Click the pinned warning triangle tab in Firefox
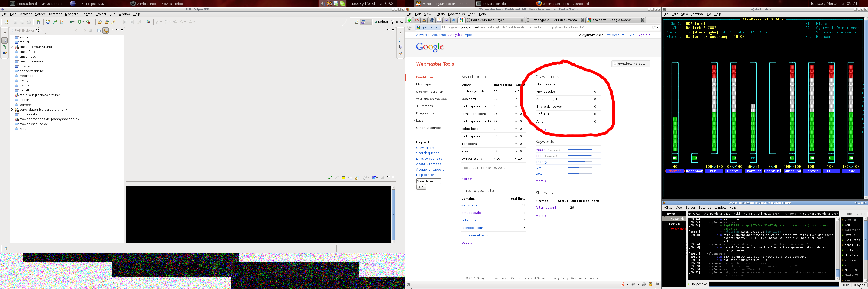Screen dimensions: 868x289 click(x=424, y=20)
